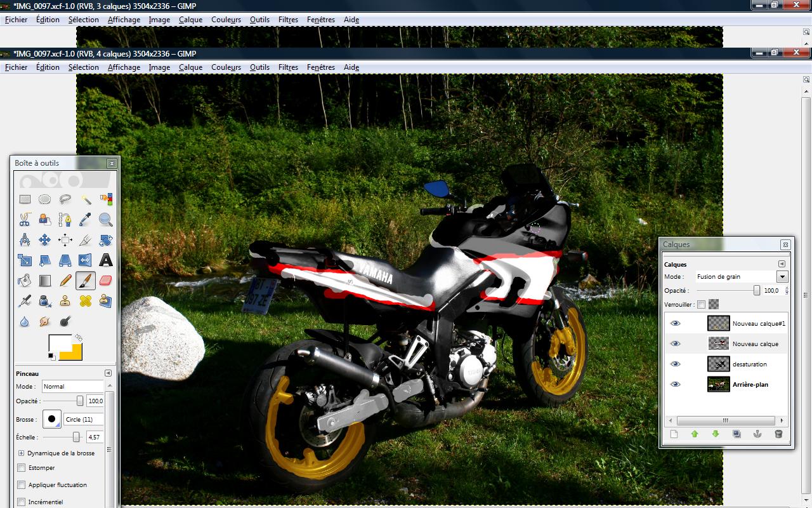Hide the desaturation layer

(675, 364)
